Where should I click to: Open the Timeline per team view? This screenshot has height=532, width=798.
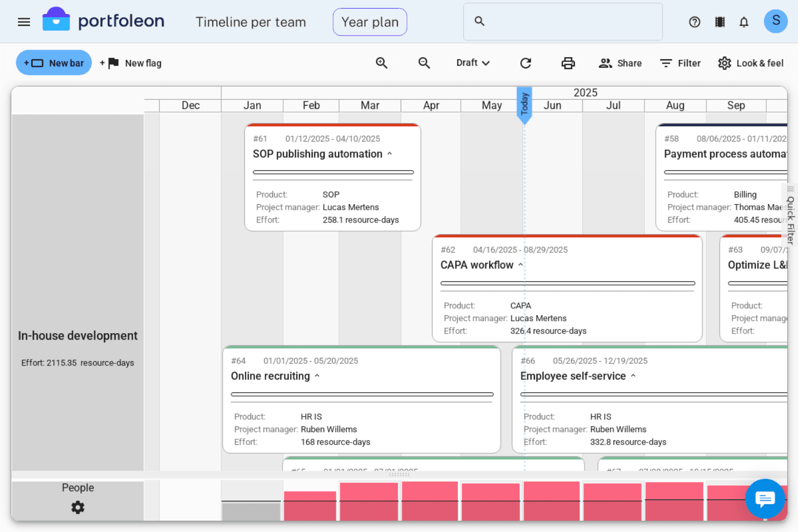251,22
